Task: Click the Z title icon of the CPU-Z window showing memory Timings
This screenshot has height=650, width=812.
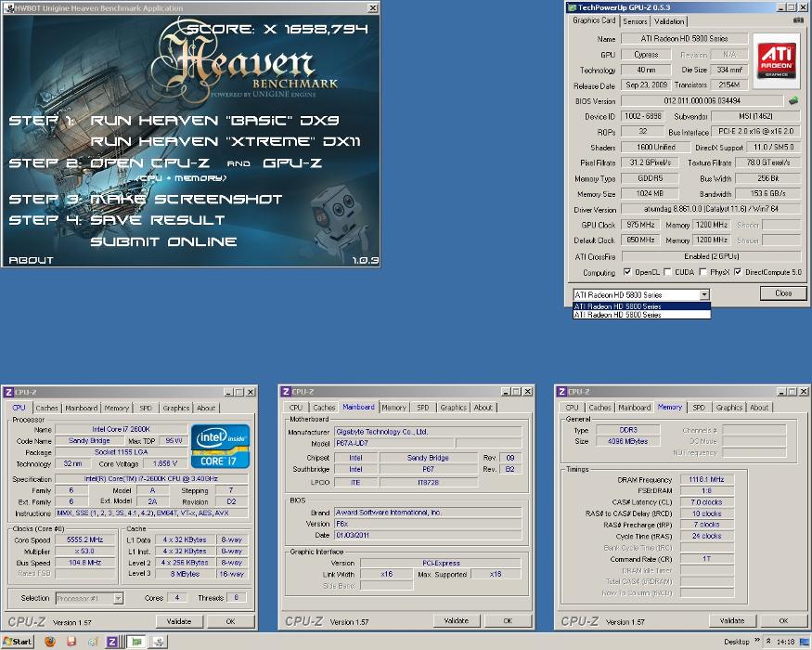Action: (x=561, y=391)
